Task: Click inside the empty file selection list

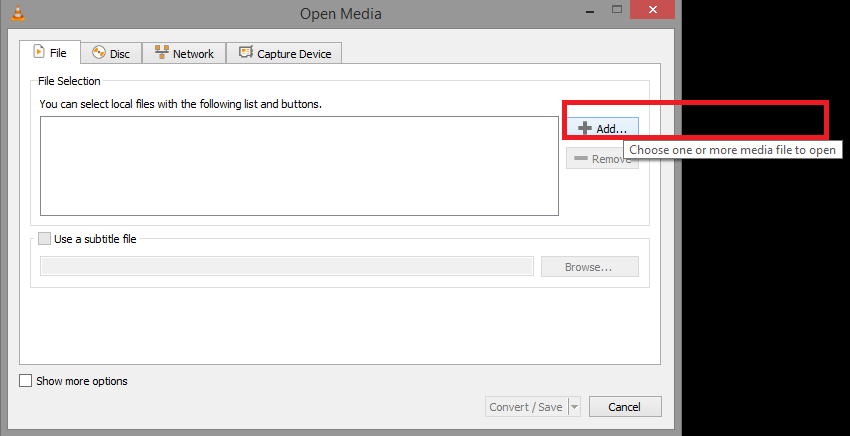Action: tap(298, 165)
